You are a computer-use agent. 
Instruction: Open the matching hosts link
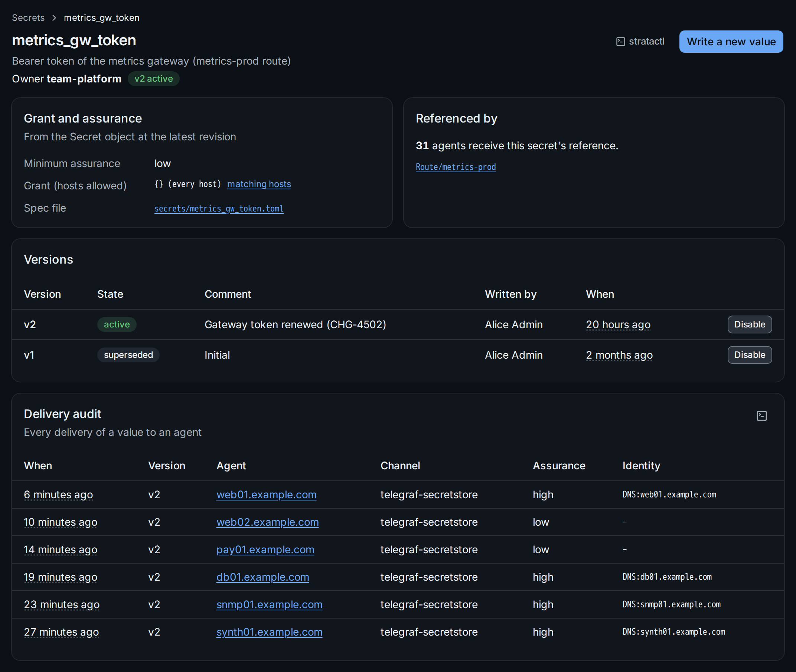coord(259,185)
